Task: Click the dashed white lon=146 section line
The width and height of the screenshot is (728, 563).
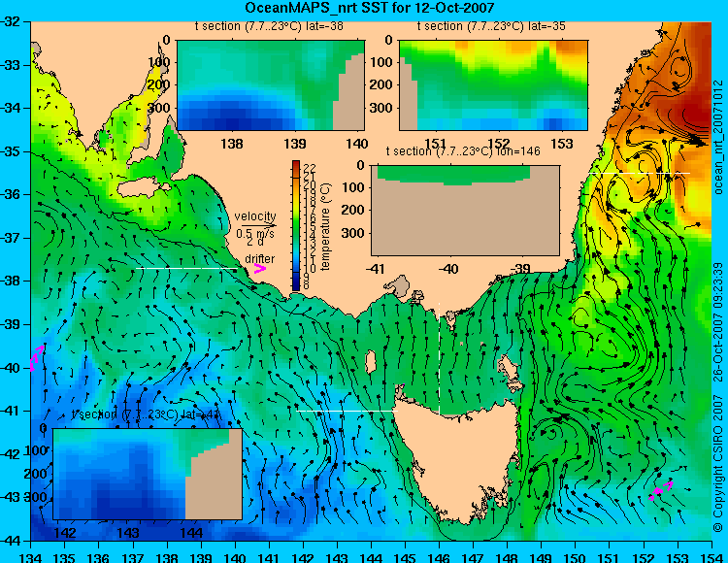Action: [439, 358]
